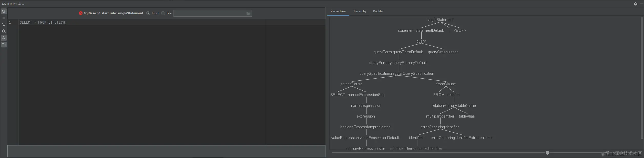Select the singleStatement root node
This screenshot has width=644, height=158.
pyautogui.click(x=440, y=20)
